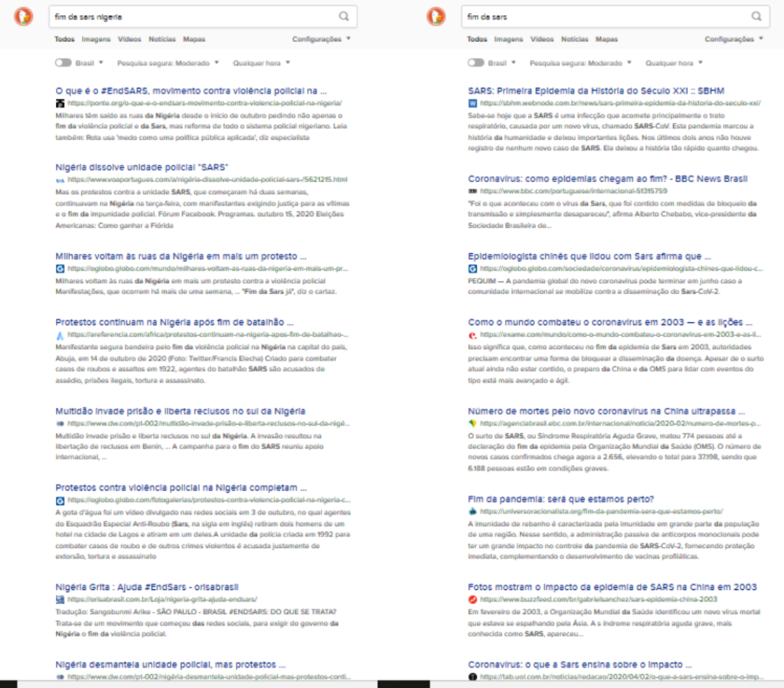Open 'Como o mundo combateu o coronavírus' result

pos(610,322)
